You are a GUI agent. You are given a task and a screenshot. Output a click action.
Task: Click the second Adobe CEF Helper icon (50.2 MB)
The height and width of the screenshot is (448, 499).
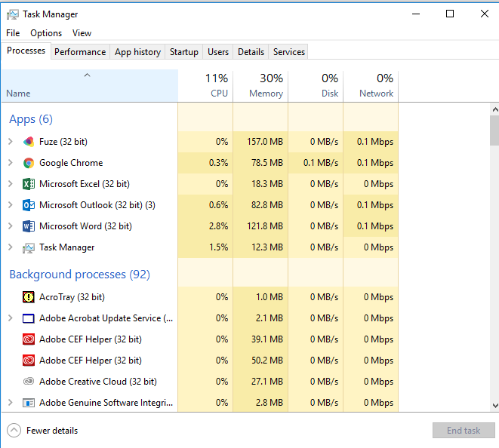pos(29,361)
